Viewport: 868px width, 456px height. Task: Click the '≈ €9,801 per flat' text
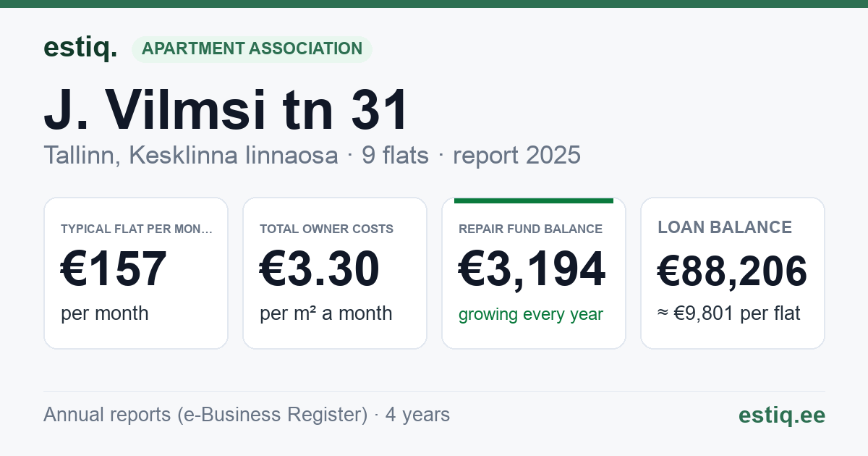729,314
